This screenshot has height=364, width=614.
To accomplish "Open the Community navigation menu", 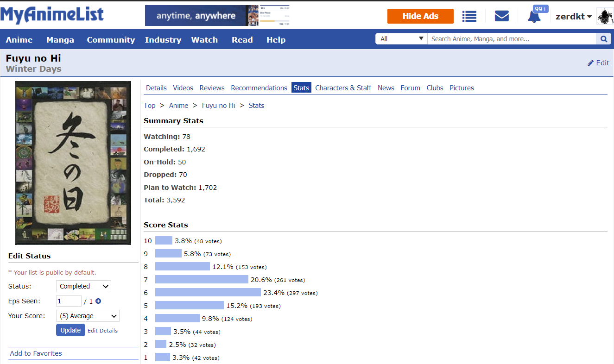I will (x=111, y=40).
